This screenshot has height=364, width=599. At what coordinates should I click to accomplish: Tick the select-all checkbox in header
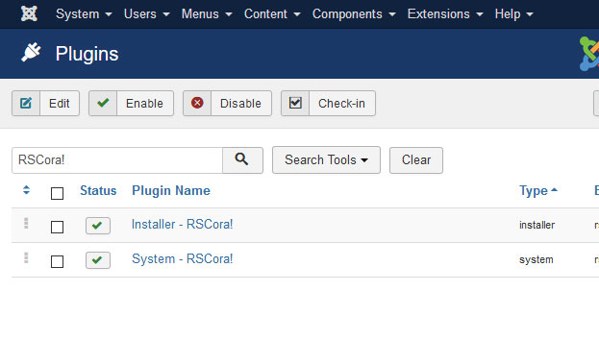click(x=57, y=193)
